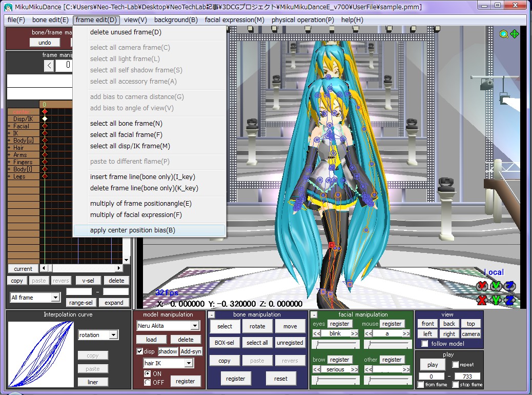Image resolution: width=532 pixels, height=395 pixels.
Task: Click next other morph arrow
Action: 406,369
